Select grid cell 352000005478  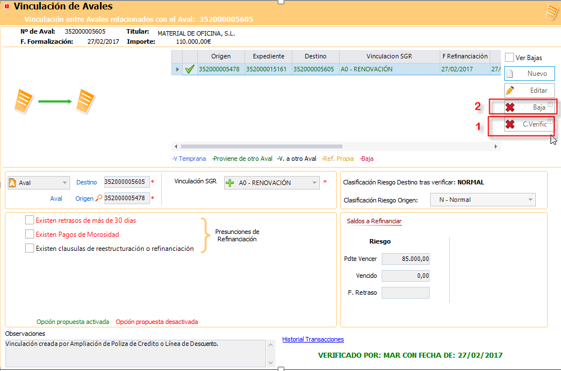(x=219, y=69)
